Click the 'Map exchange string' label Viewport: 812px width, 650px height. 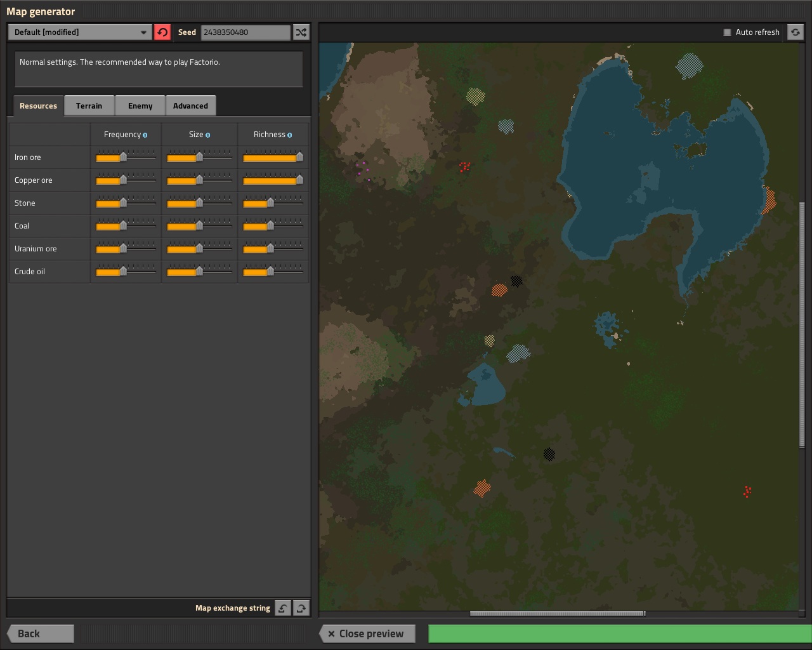pyautogui.click(x=233, y=608)
